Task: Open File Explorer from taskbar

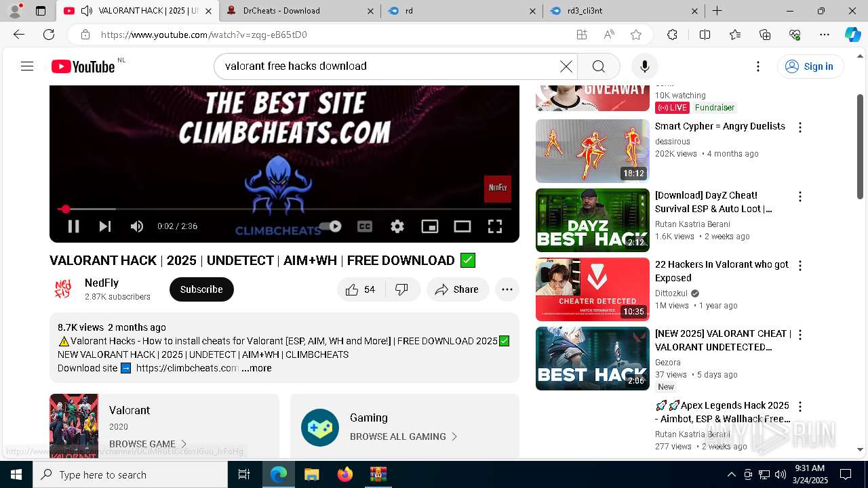Action: point(312,474)
